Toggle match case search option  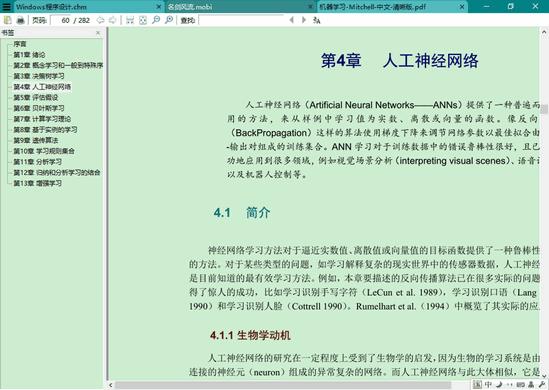tap(317, 20)
